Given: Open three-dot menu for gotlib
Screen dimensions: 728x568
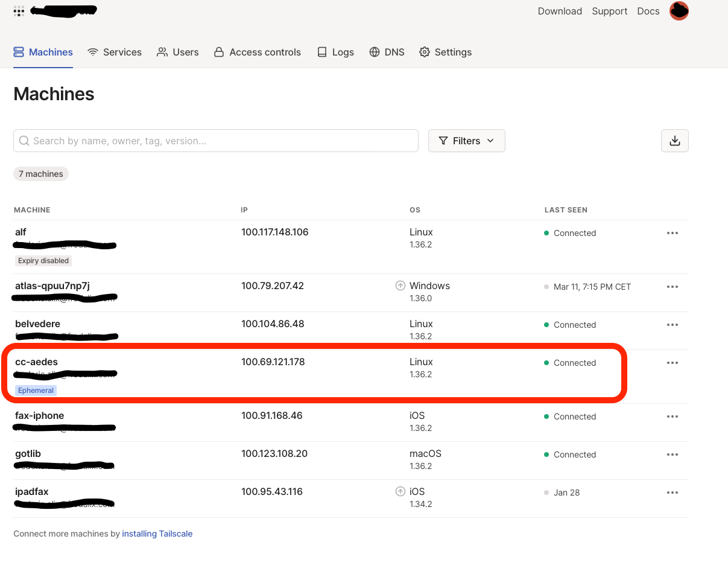Looking at the screenshot, I should coord(673,455).
